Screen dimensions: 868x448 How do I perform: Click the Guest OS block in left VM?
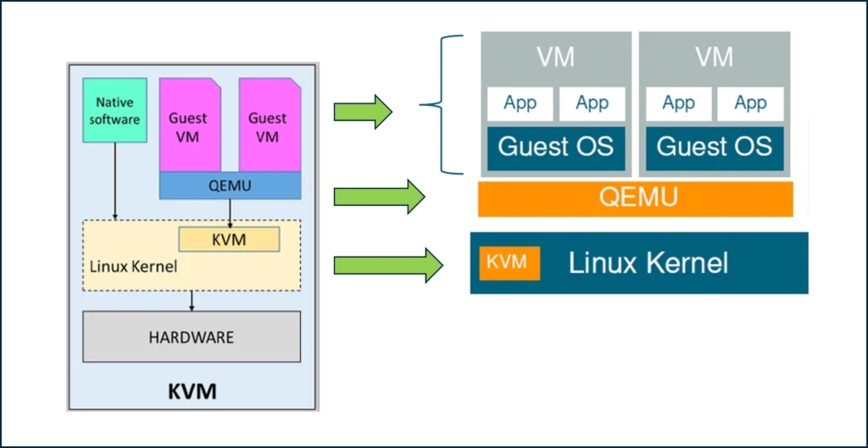tap(555, 147)
